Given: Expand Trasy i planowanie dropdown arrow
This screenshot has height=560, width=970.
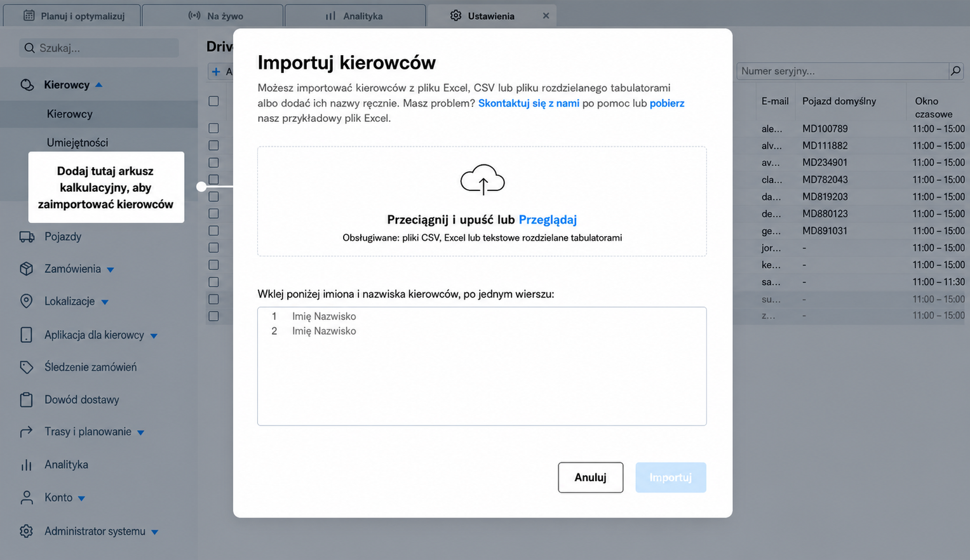Looking at the screenshot, I should 141,433.
